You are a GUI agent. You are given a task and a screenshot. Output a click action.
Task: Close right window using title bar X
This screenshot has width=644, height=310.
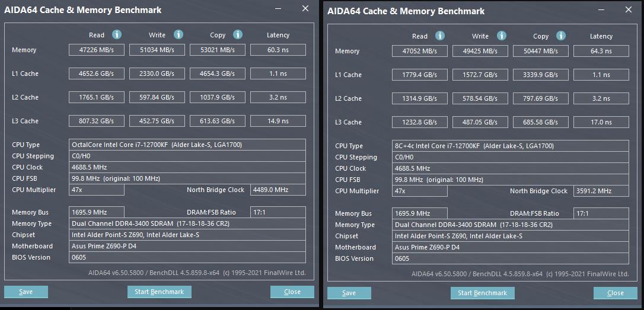point(628,10)
